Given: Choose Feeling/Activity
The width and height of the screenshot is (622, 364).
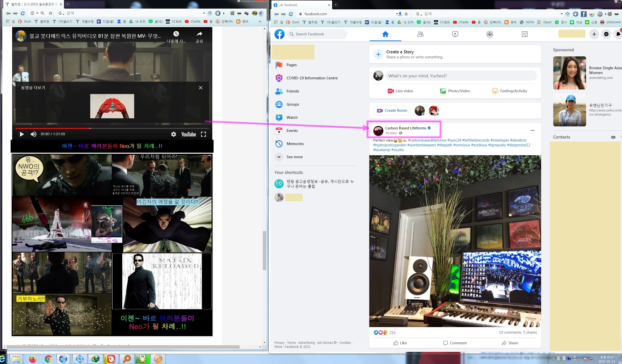Looking at the screenshot, I should (x=510, y=91).
